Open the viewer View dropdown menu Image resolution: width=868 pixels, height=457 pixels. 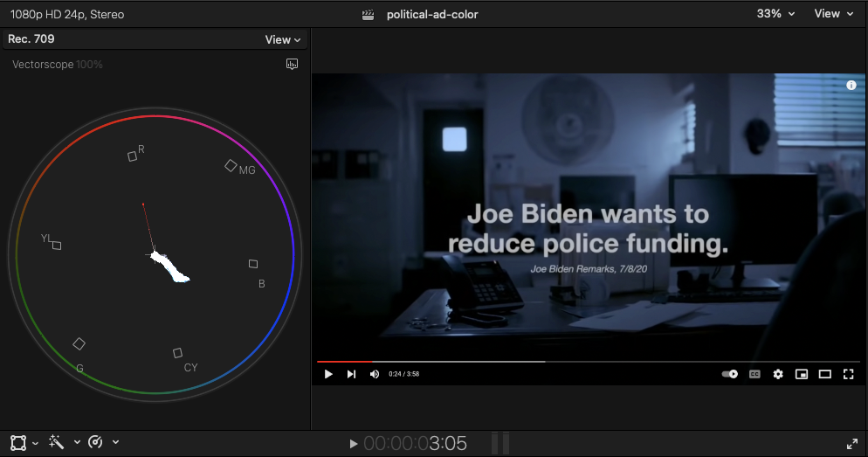coord(833,14)
